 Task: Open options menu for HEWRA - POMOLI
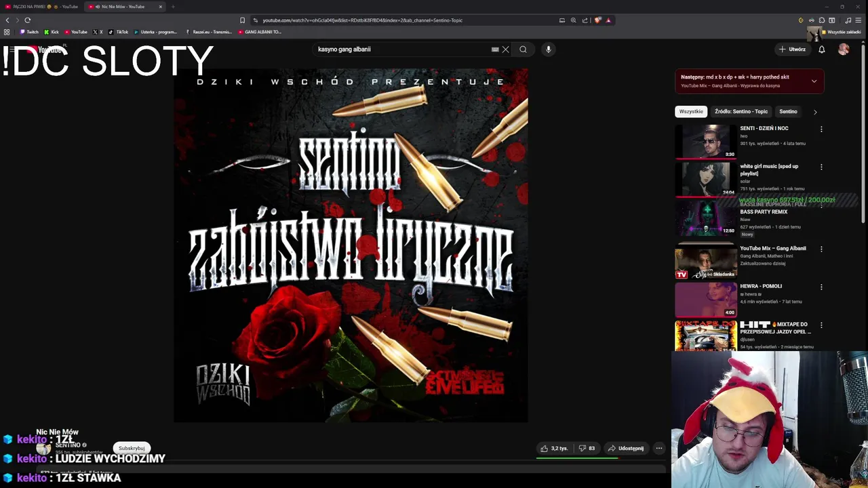(x=821, y=287)
